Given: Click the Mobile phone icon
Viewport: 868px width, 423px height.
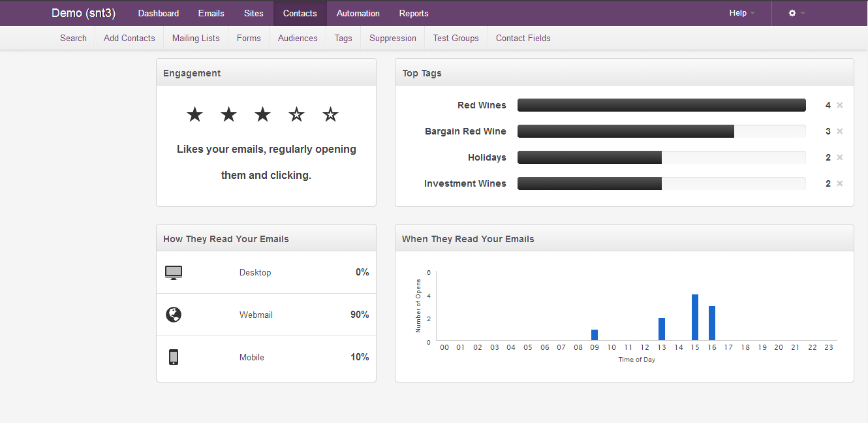Looking at the screenshot, I should 174,357.
